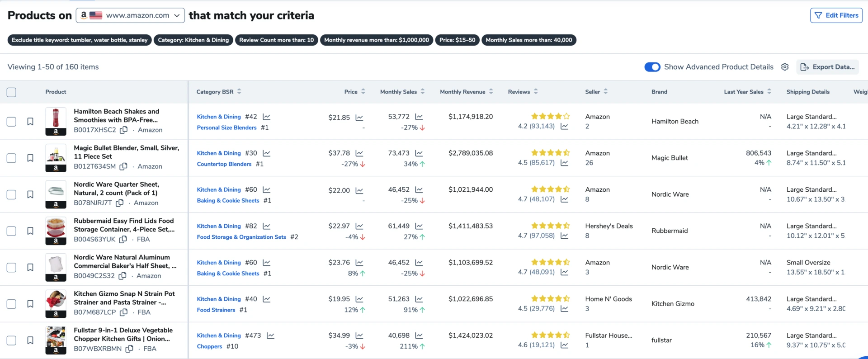
Task: Open sales chart for 73,473 monthly sales
Action: coord(419,153)
